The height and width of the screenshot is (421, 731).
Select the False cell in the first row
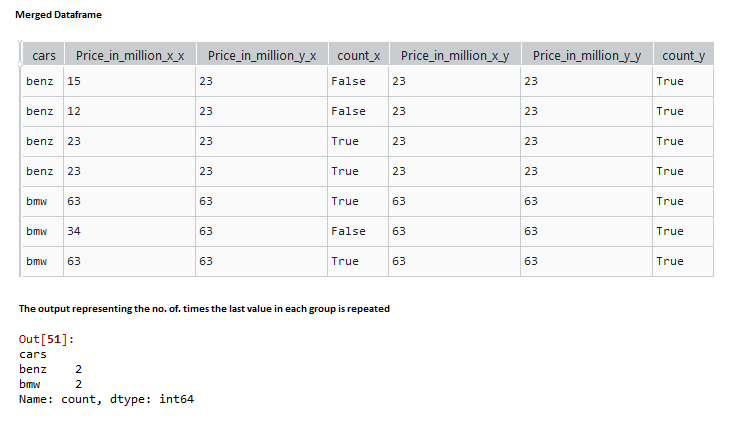pos(348,81)
